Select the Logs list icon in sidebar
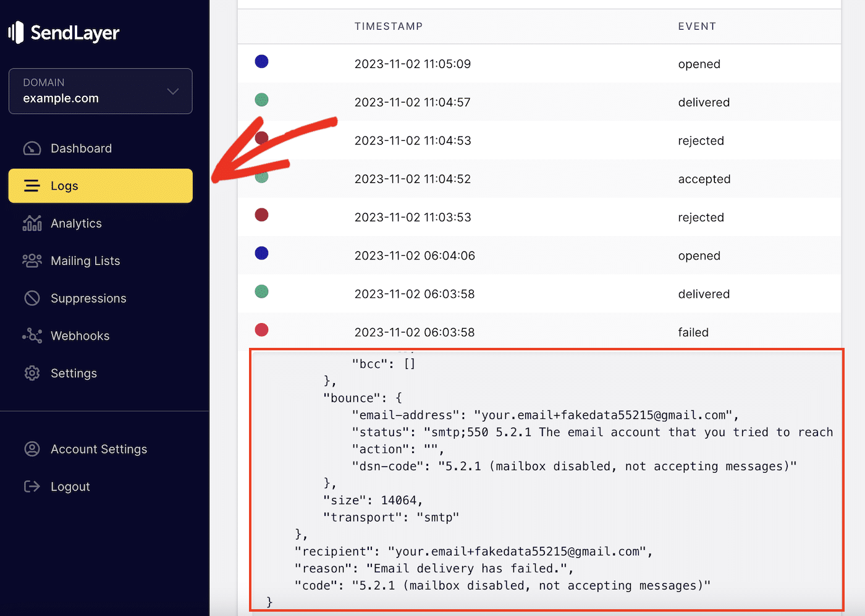Viewport: 865px width, 616px height. coord(32,185)
